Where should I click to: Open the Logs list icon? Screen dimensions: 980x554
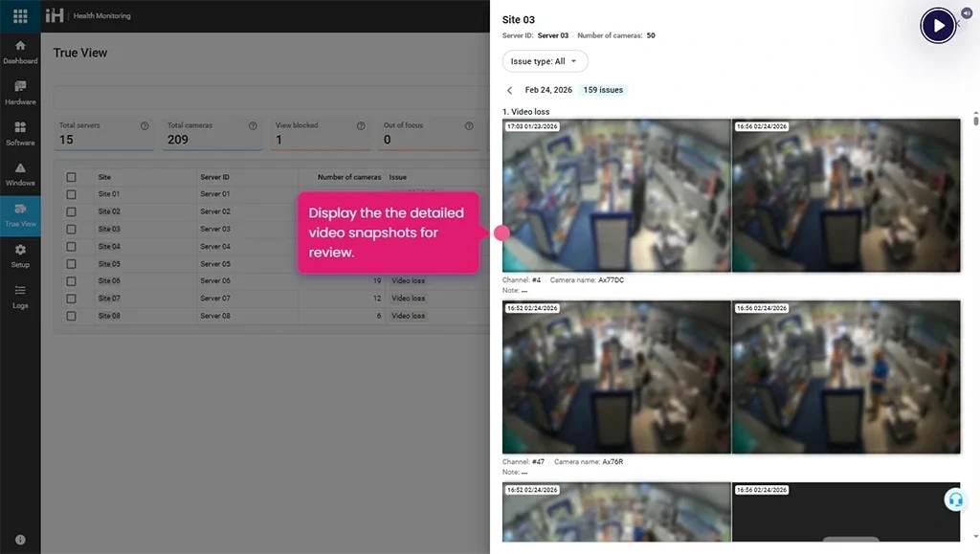20,296
